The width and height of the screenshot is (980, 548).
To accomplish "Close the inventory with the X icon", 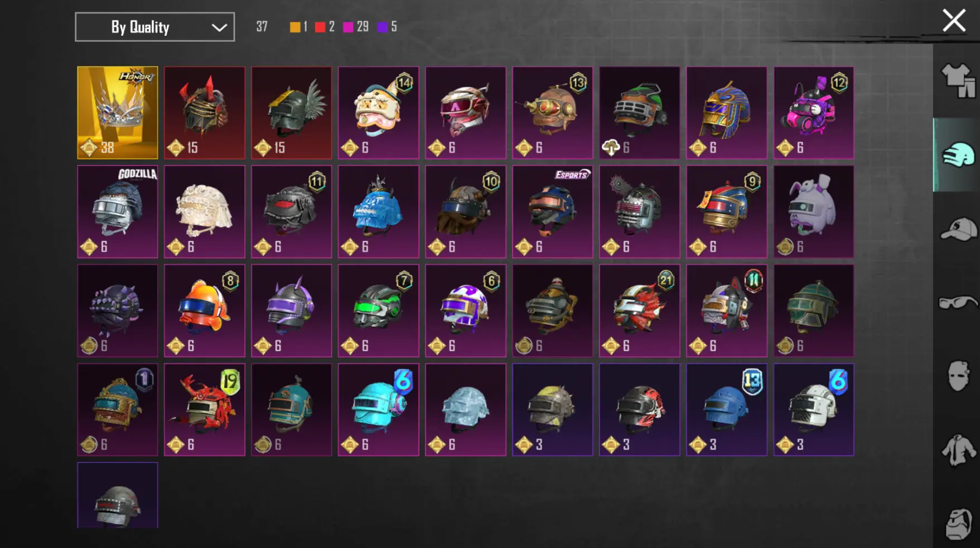I will pos(954,21).
